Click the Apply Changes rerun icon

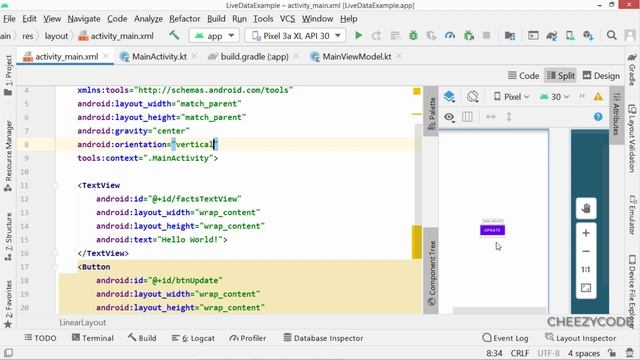376,36
